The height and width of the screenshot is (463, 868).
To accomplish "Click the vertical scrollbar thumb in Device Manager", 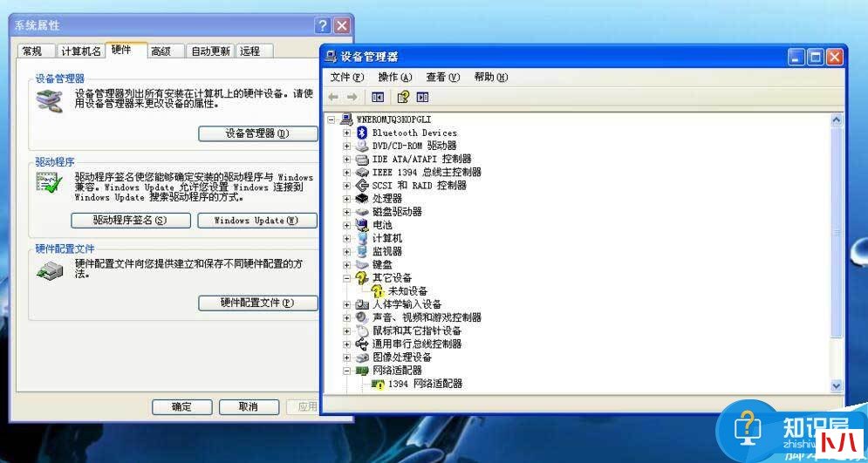I will [836, 232].
